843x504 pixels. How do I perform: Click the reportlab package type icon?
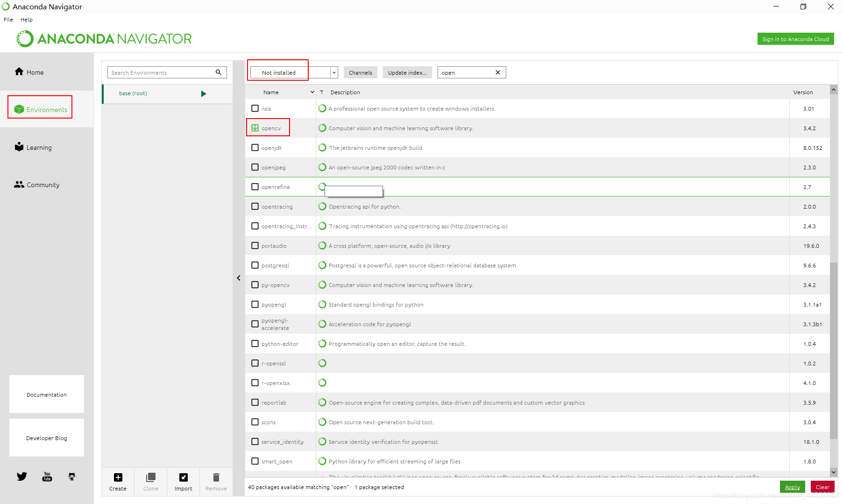[322, 402]
